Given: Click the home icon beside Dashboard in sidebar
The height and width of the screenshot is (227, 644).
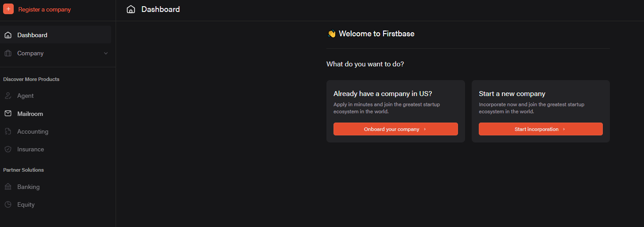Looking at the screenshot, I should (x=8, y=35).
